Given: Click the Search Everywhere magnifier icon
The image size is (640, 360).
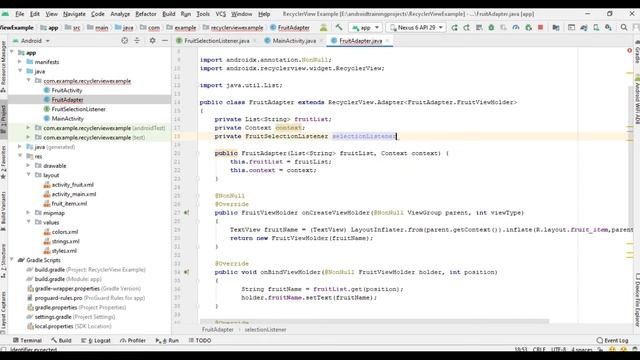Looking at the screenshot, I should click(624, 27).
